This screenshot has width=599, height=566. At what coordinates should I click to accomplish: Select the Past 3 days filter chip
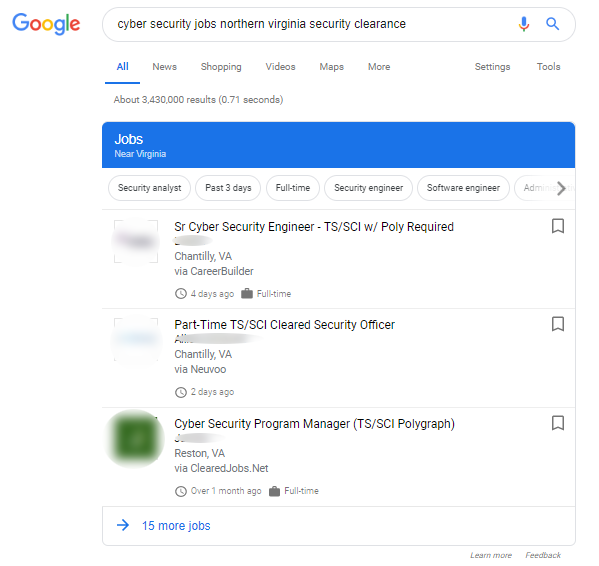228,188
